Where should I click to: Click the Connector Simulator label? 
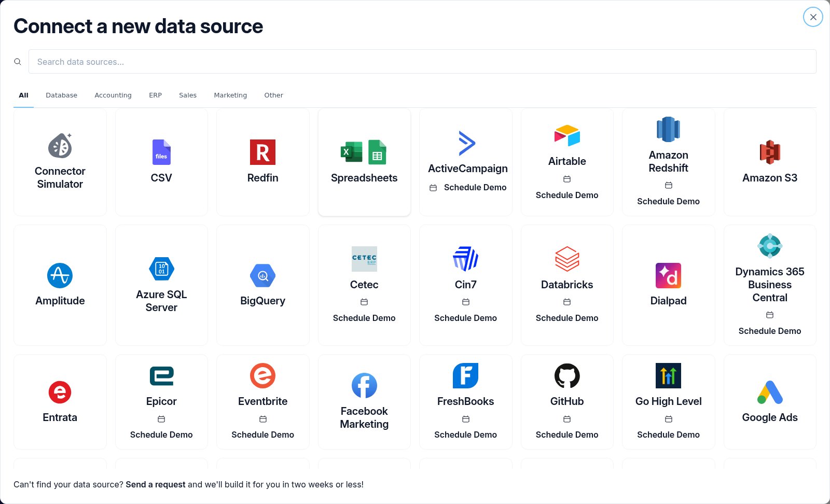point(60,177)
